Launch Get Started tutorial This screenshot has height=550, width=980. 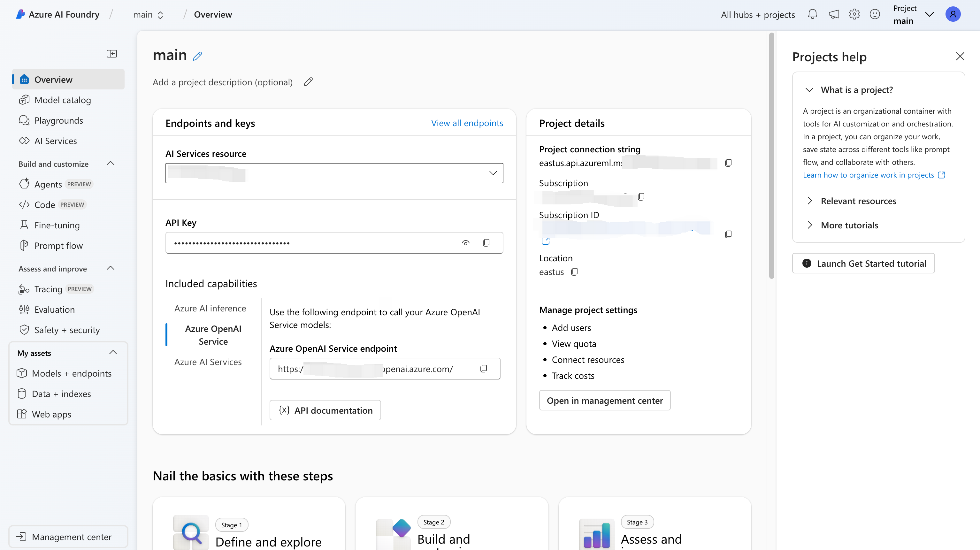point(863,263)
